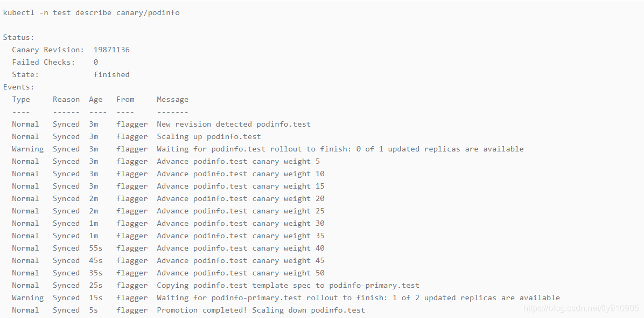Click the Status heading

click(x=18, y=37)
